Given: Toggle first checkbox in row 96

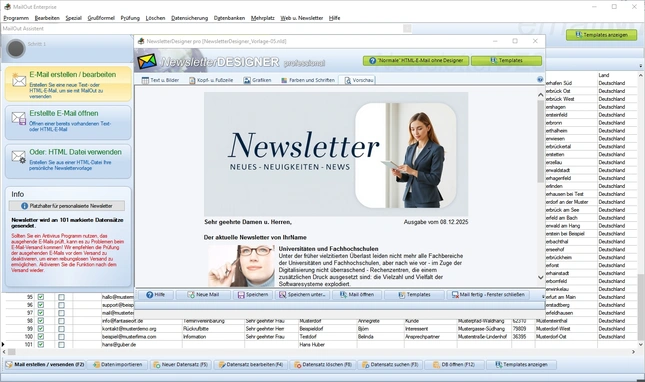Looking at the screenshot, I should pos(41,305).
